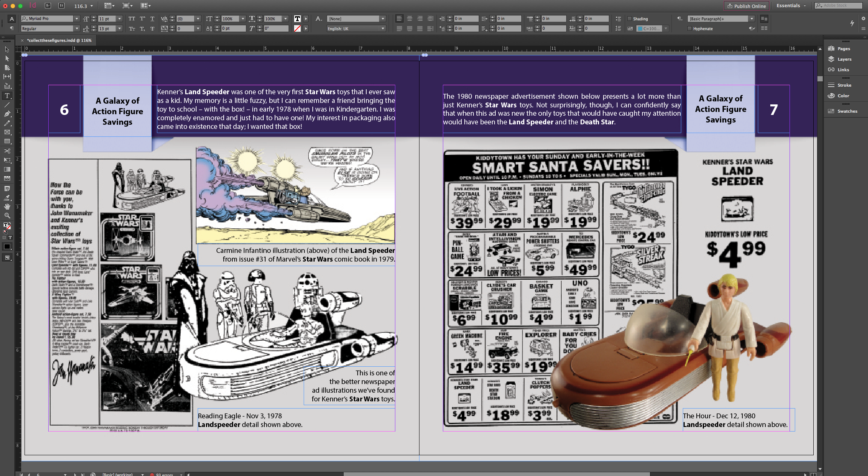868x476 pixels.
Task: Toggle Align Right paragraph alignment
Action: [x=420, y=18]
